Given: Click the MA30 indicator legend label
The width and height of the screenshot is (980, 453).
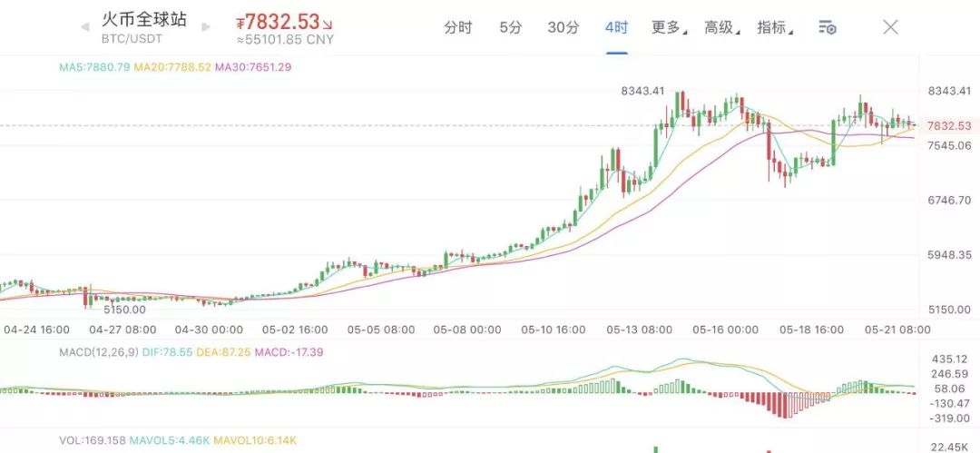Looking at the screenshot, I should coord(252,66).
